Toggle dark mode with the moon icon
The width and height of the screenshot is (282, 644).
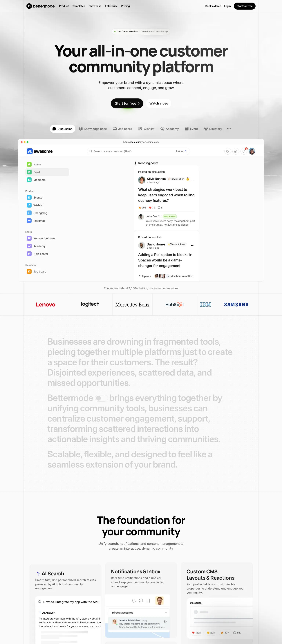click(x=227, y=151)
